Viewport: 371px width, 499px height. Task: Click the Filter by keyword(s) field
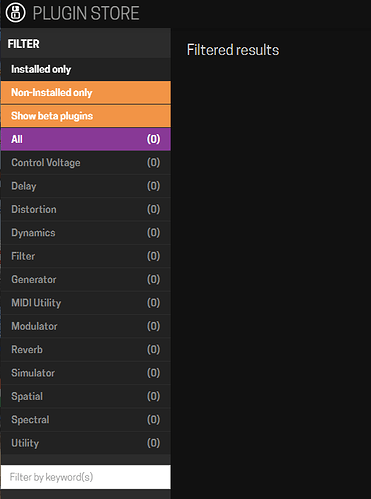click(86, 477)
